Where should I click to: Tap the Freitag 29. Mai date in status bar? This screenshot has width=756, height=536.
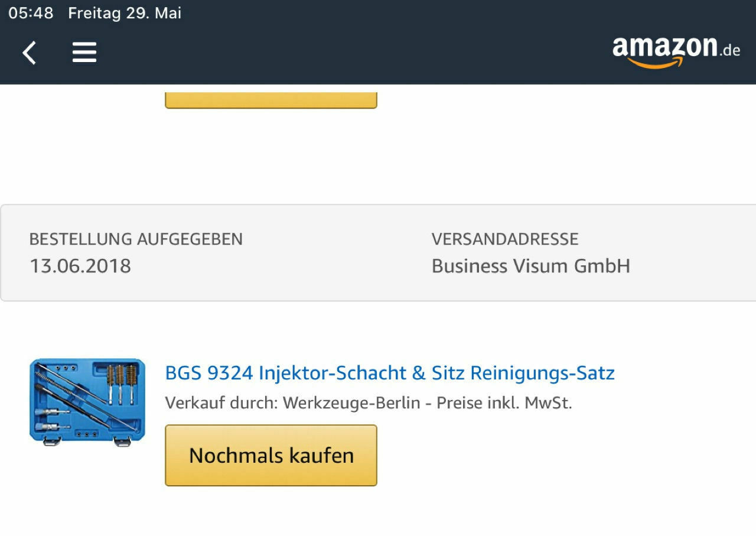pos(125,13)
